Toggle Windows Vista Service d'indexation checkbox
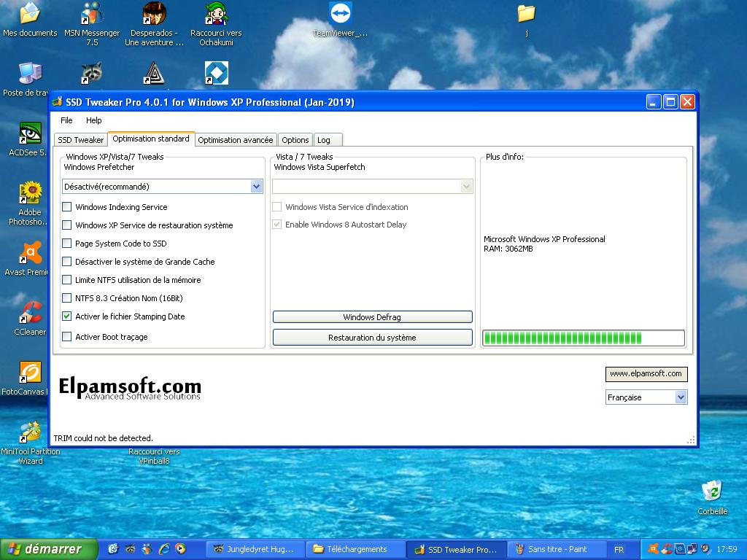 pos(276,206)
